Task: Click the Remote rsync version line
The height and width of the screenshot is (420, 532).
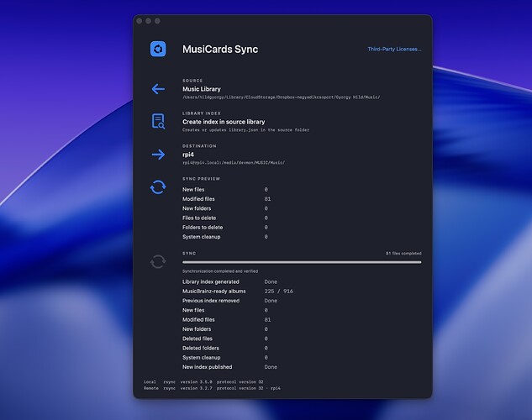Action: pyautogui.click(x=212, y=388)
